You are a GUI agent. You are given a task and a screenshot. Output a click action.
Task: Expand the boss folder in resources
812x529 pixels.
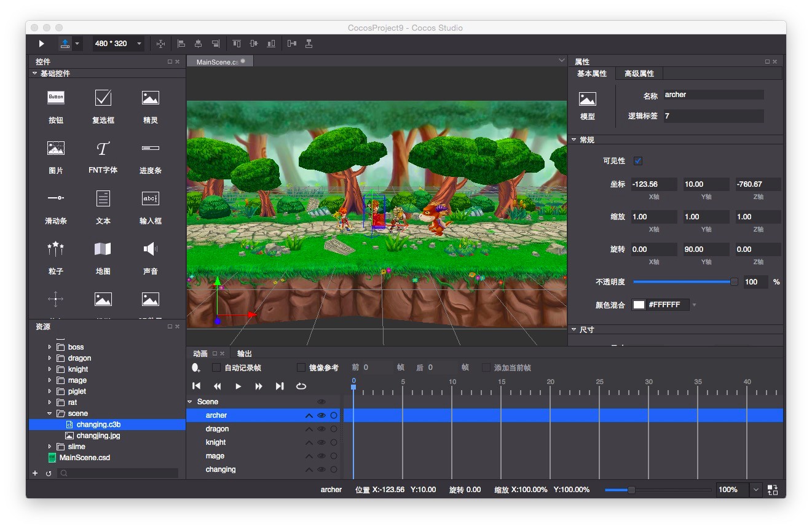50,347
